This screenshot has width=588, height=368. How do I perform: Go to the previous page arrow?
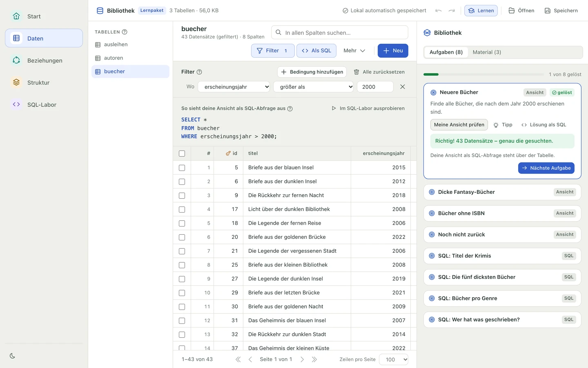[x=250, y=359]
